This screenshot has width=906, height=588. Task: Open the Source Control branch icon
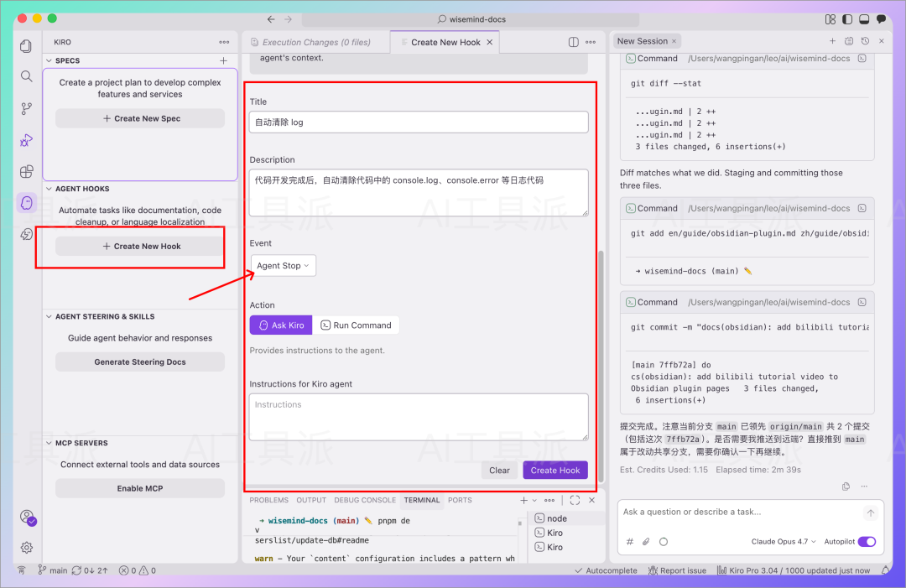27,108
